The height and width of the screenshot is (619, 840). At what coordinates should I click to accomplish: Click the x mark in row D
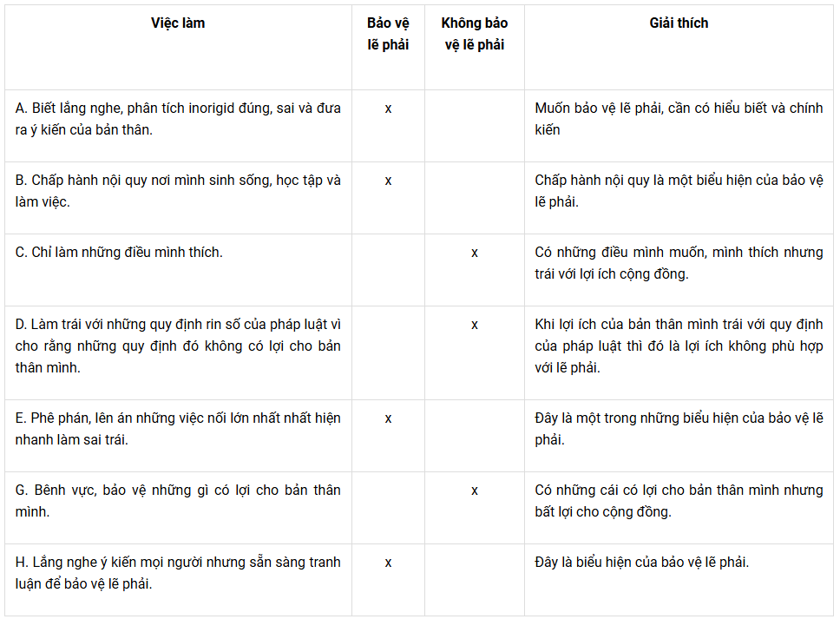click(474, 325)
